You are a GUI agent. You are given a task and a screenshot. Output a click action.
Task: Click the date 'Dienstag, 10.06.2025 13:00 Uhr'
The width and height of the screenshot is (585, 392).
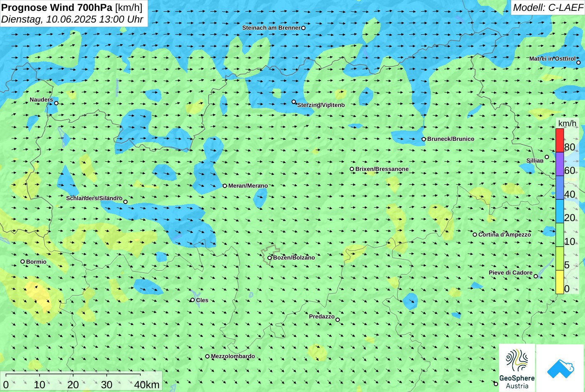click(x=72, y=19)
